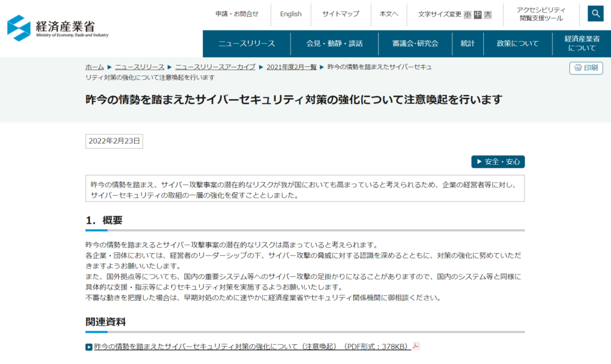Screen dimensions: 611x364
Task: Set font size to small (小)
Action: pyautogui.click(x=467, y=14)
